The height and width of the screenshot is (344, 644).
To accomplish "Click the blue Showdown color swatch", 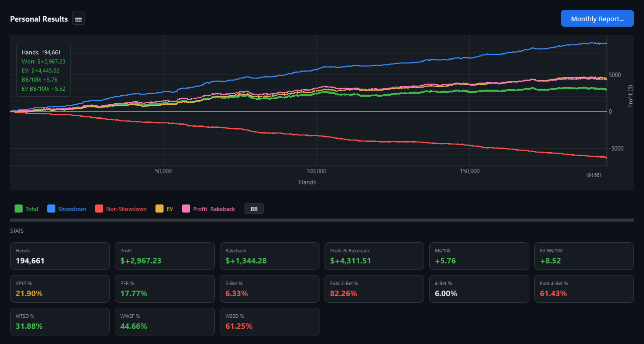I will pyautogui.click(x=51, y=209).
